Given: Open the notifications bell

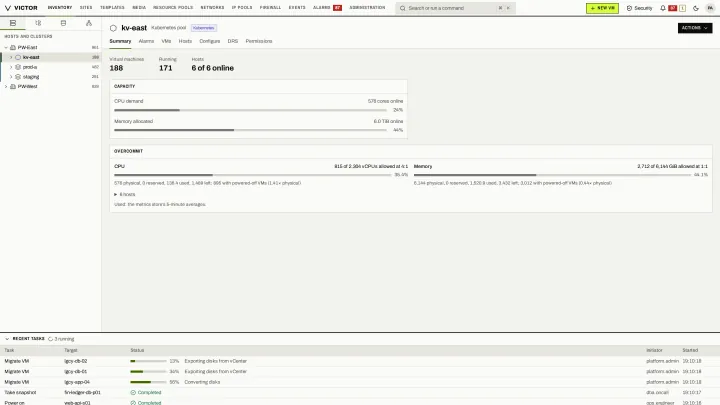Looking at the screenshot, I should [x=663, y=8].
